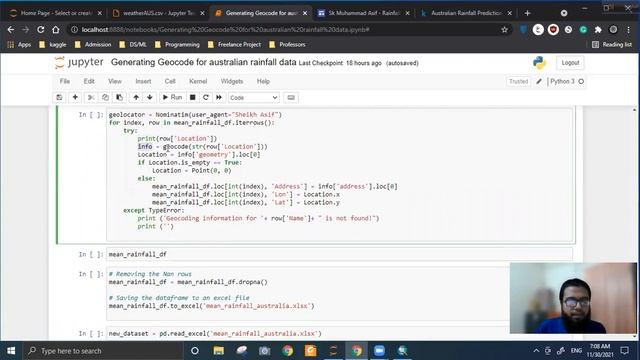The width and height of the screenshot is (640, 360).
Task: Run the selected cell
Action: (172, 98)
